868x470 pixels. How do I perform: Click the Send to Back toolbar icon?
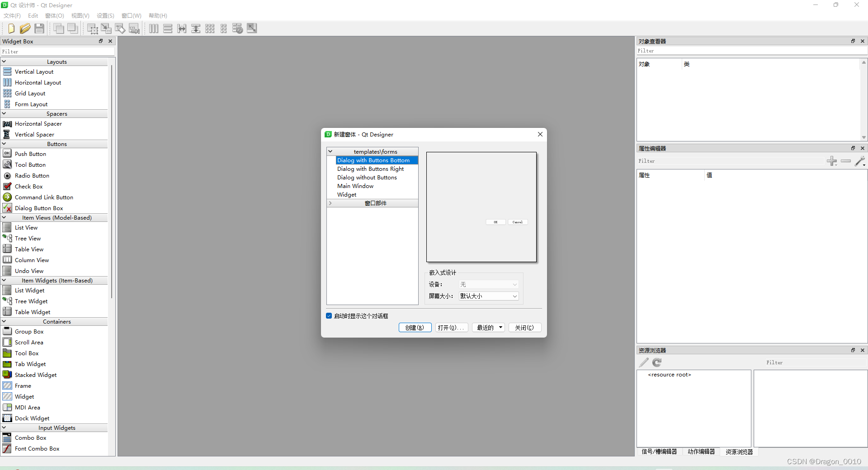[59, 28]
